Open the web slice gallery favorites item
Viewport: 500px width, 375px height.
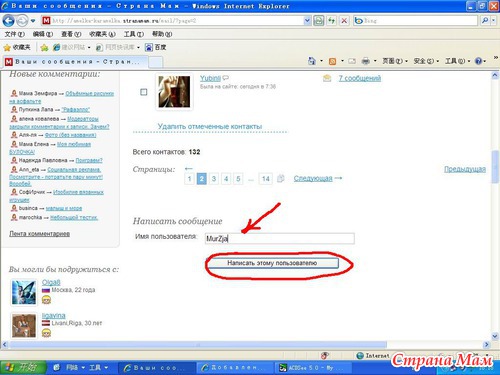click(117, 47)
